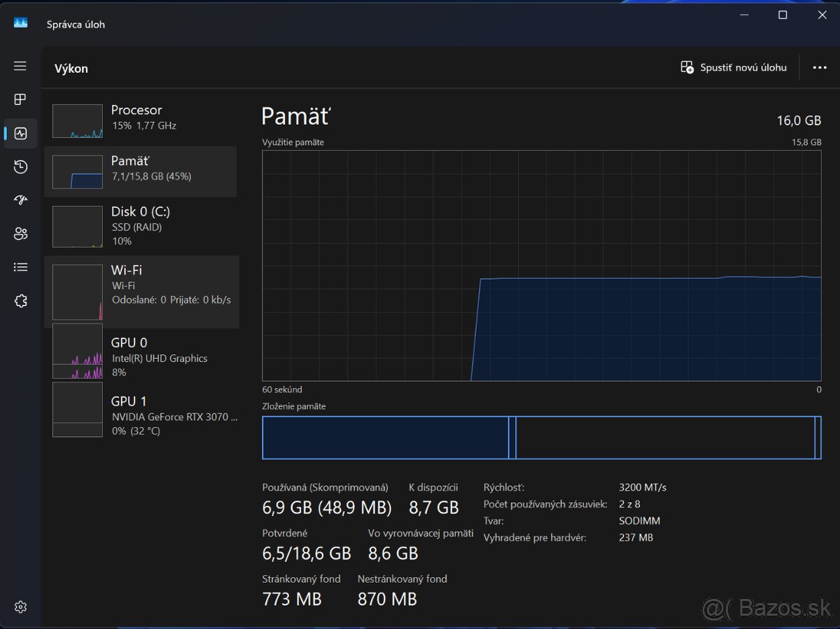Open the App history icon
This screenshot has height=629, width=840.
click(20, 167)
